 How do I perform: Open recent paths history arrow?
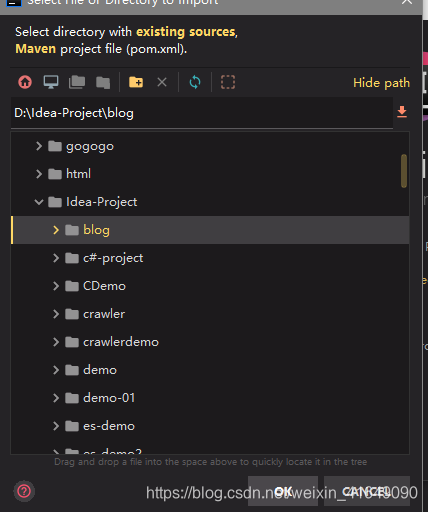[x=402, y=112]
